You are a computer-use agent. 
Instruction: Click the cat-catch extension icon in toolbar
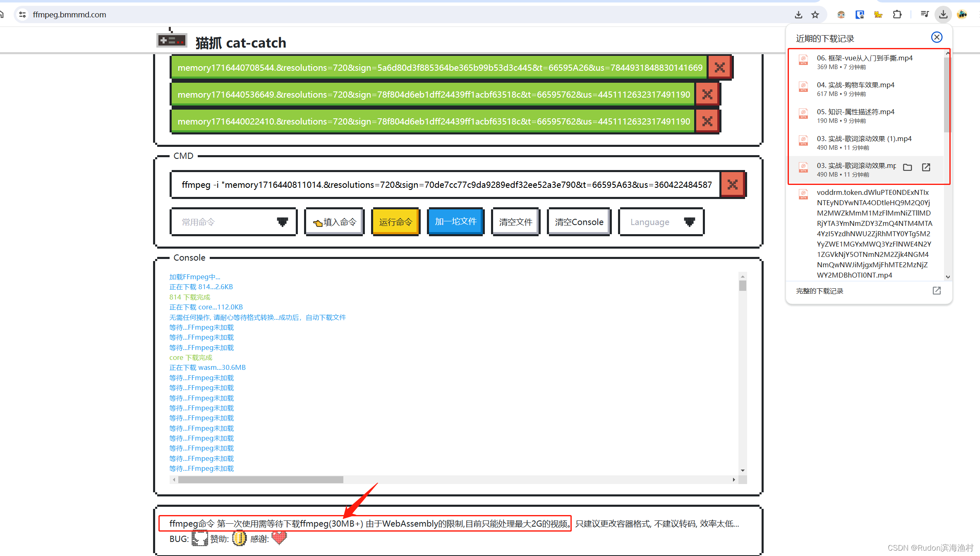click(878, 15)
